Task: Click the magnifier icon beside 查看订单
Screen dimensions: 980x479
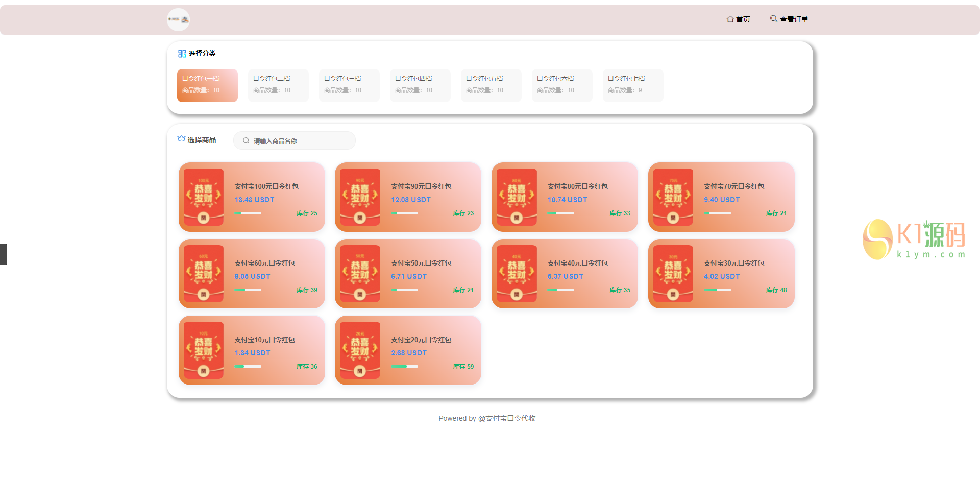Action: point(774,19)
